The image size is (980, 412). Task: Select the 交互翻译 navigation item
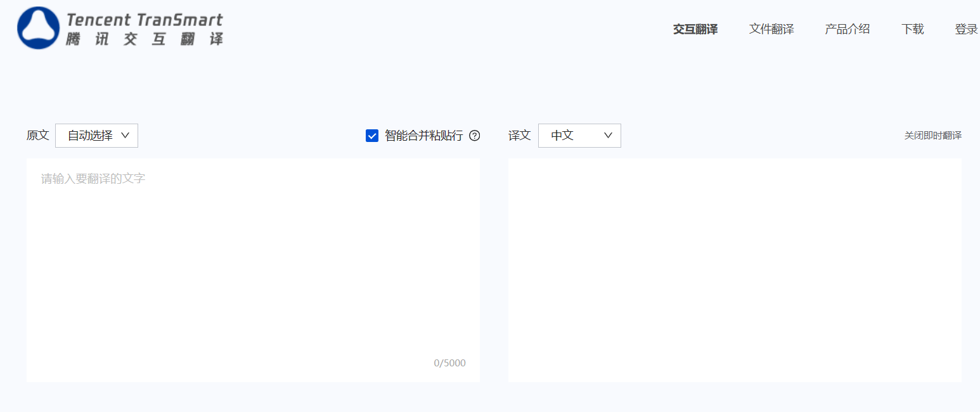tap(695, 29)
